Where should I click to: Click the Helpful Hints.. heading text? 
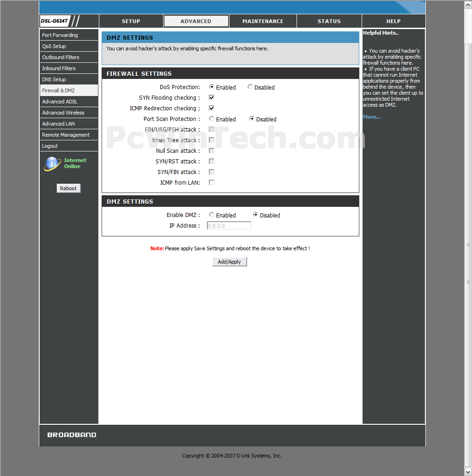(x=381, y=33)
